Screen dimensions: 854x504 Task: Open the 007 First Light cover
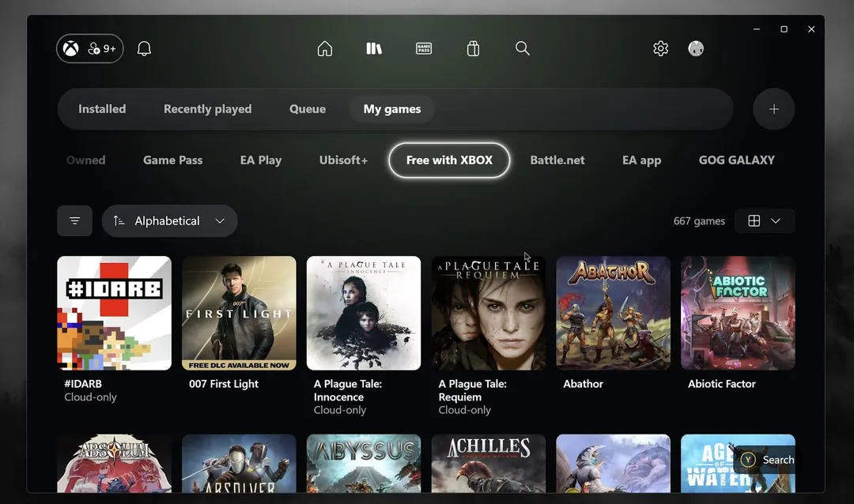point(239,313)
